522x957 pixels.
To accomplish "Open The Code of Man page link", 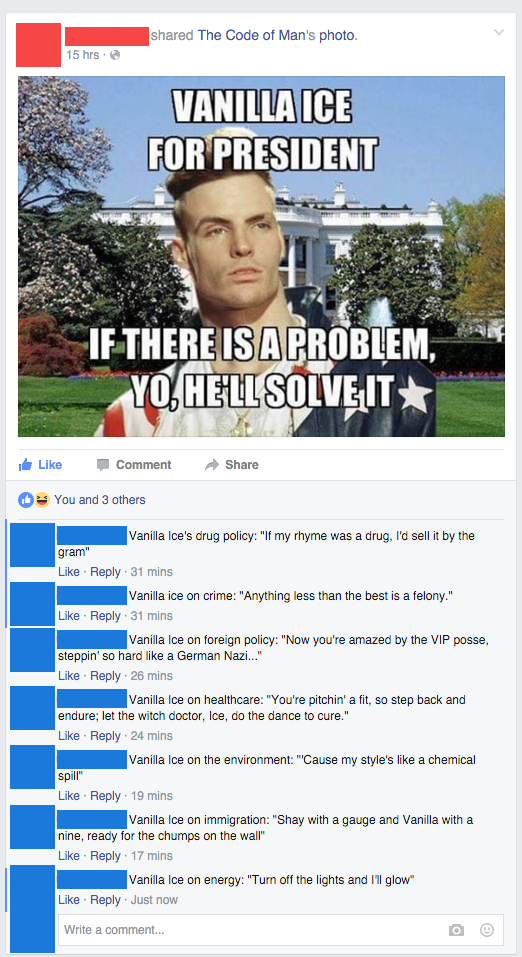I will (256, 35).
